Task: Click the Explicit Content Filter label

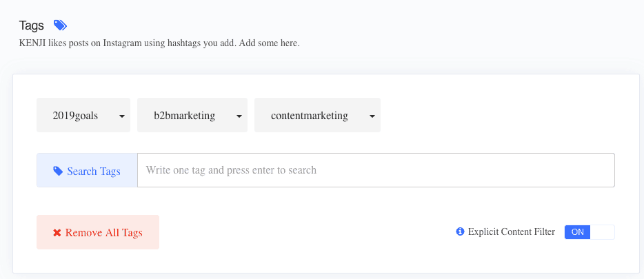Action: pyautogui.click(x=512, y=232)
